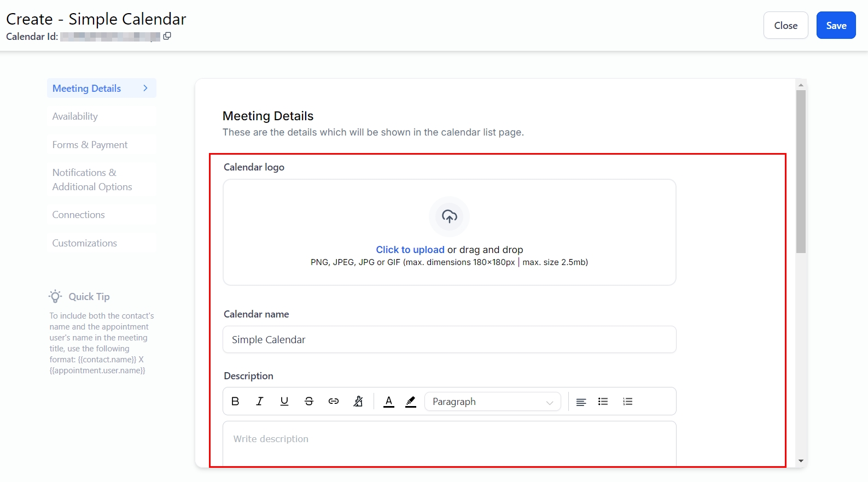Open the Connections section

79,215
